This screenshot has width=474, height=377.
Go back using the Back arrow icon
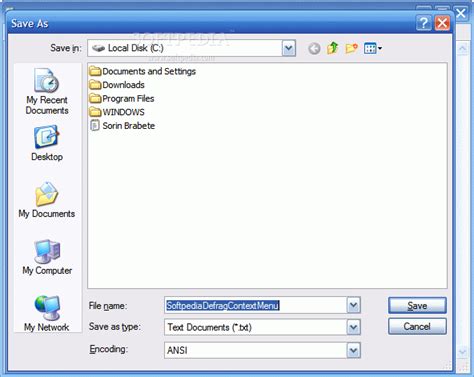tap(314, 49)
